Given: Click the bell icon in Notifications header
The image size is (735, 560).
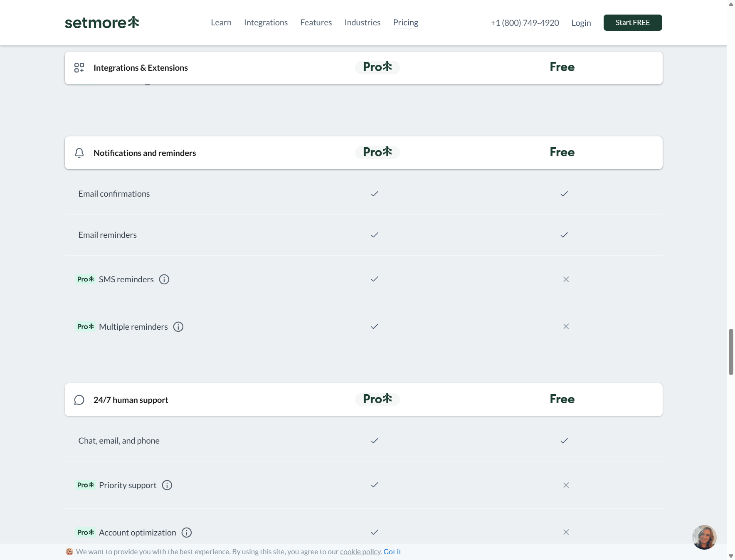Looking at the screenshot, I should click(79, 153).
